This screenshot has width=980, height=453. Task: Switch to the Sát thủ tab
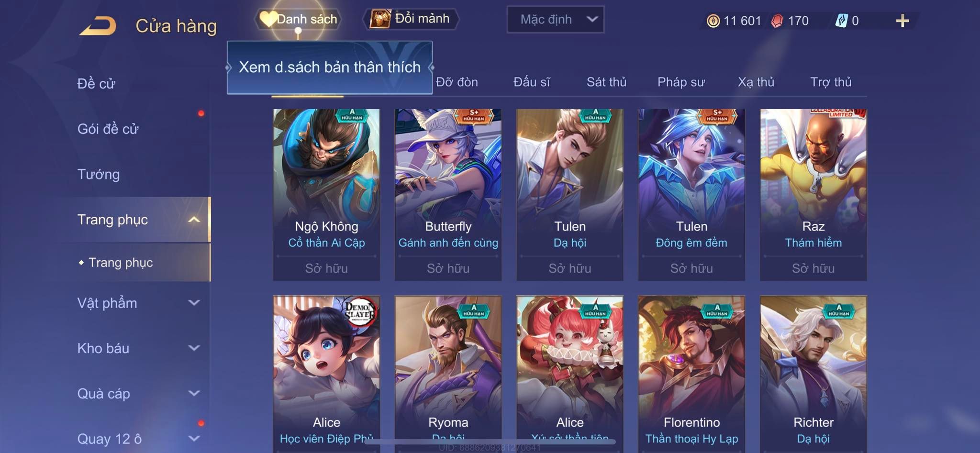point(606,82)
